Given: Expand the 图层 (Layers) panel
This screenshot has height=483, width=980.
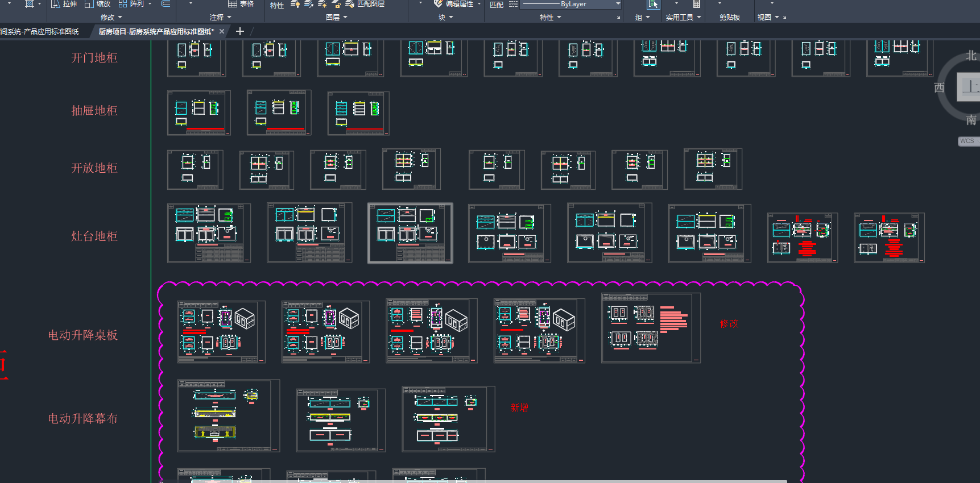Looking at the screenshot, I should (x=336, y=18).
